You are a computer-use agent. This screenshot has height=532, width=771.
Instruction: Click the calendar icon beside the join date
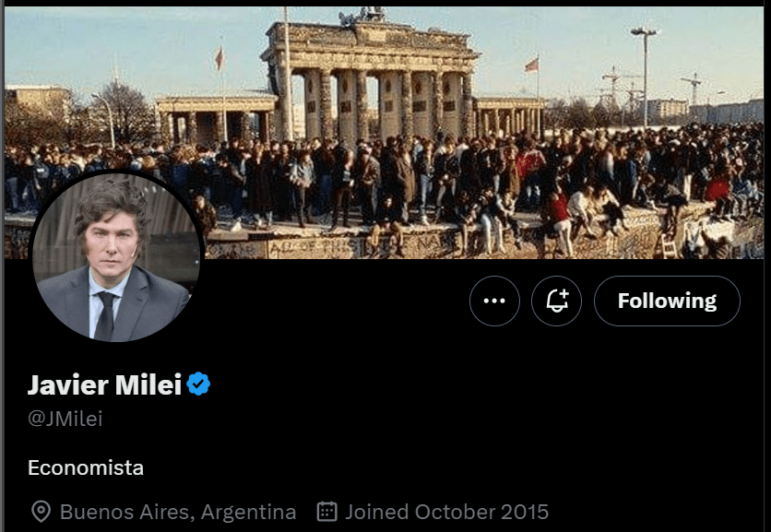tap(326, 512)
